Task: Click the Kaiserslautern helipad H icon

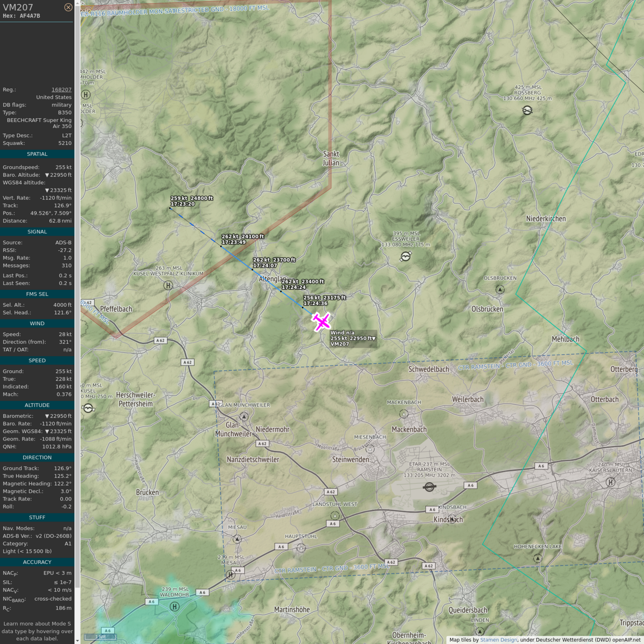Action: point(610,482)
